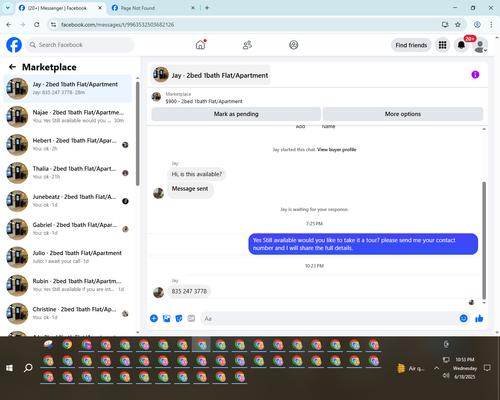
Task: Open Najae conversation in the list
Action: 68,116
